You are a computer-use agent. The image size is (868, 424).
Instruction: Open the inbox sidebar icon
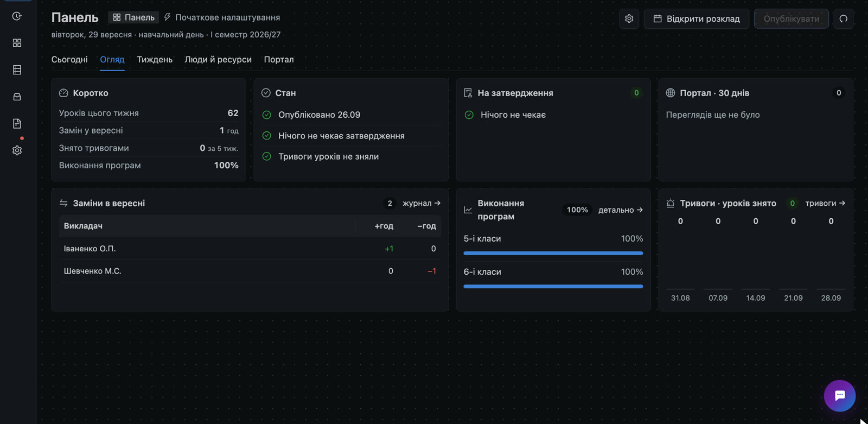(17, 97)
